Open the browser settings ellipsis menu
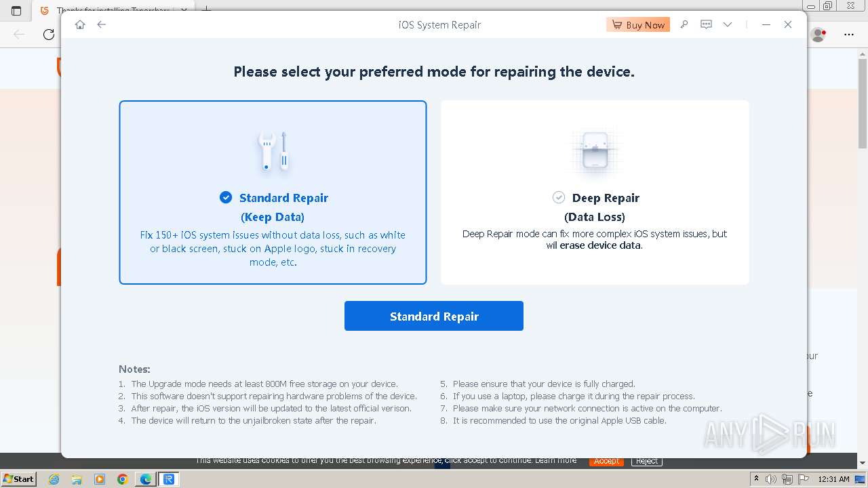 coord(849,34)
